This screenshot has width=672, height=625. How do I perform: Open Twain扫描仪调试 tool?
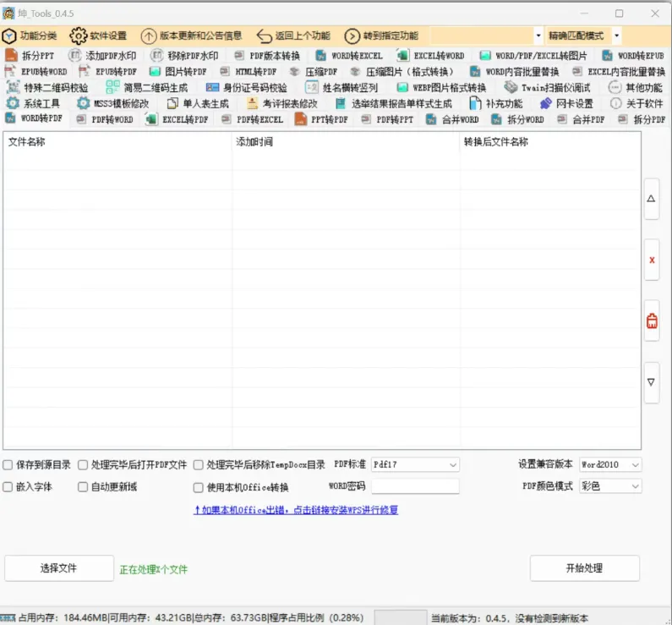(x=547, y=87)
